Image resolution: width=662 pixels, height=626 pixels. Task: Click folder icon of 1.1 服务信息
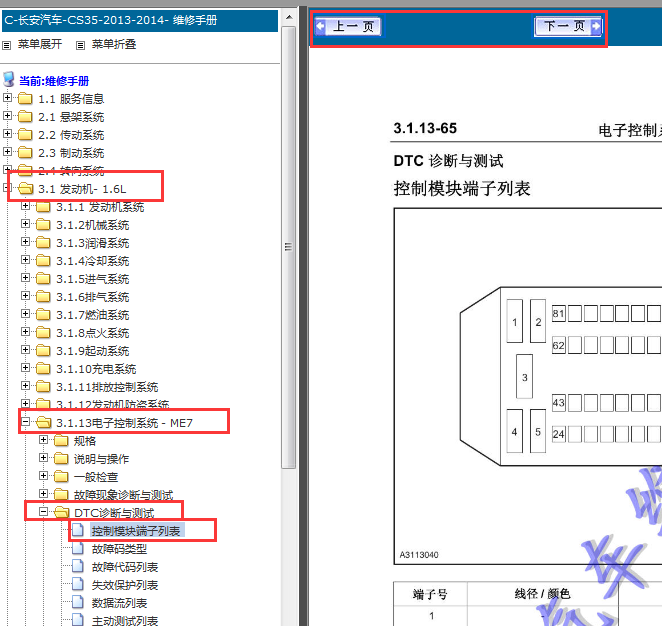tap(25, 98)
